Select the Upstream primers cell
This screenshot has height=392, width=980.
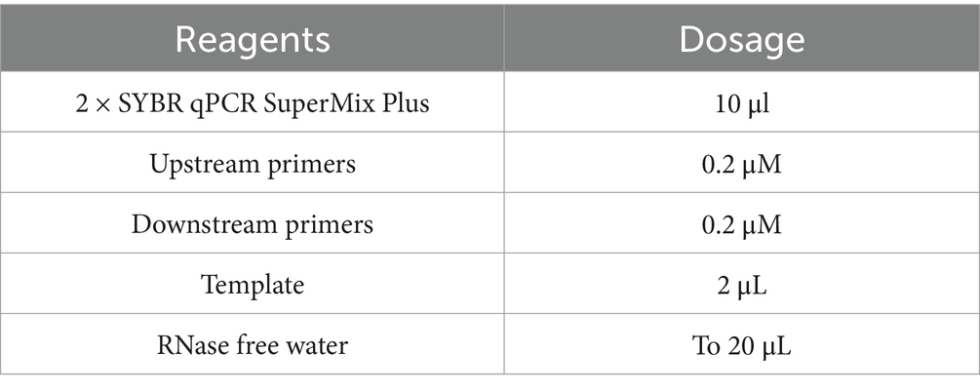click(253, 165)
